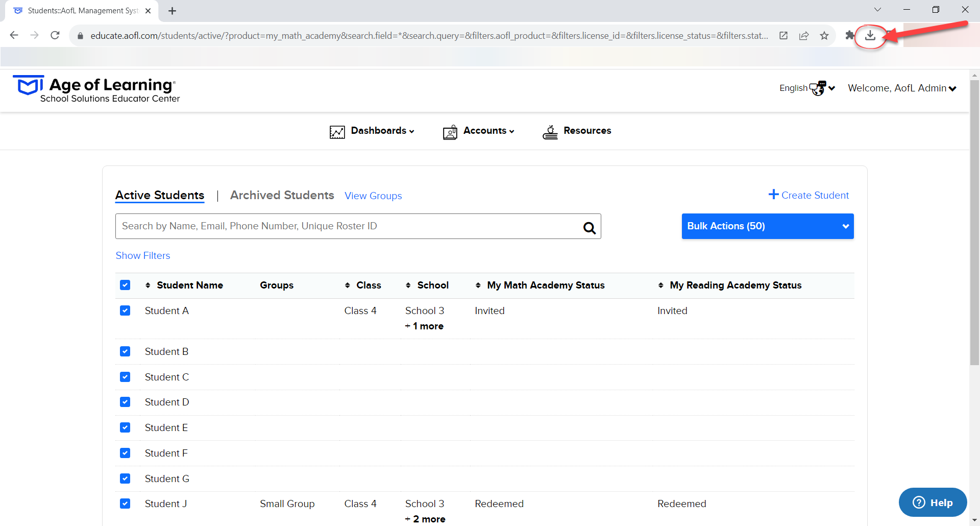Sort by Class column arrows
The height and width of the screenshot is (526, 980).
pos(348,285)
